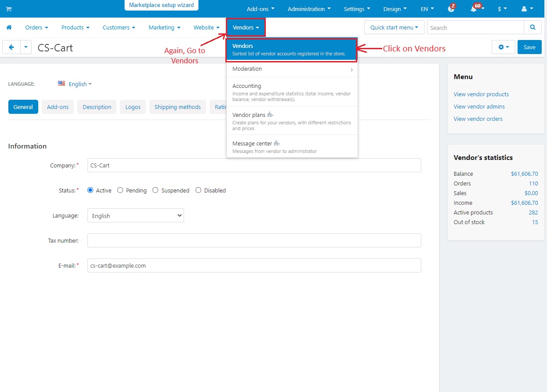Set the status to Disabled
Image resolution: width=547 pixels, height=392 pixels.
pos(199,190)
